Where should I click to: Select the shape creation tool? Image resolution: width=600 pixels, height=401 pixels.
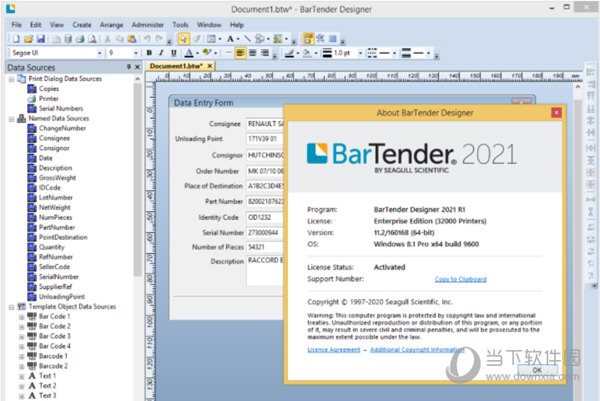260,39
